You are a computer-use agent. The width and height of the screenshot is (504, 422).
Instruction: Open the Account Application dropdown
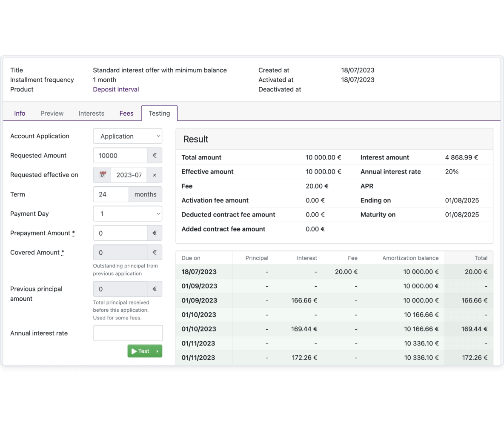click(128, 136)
